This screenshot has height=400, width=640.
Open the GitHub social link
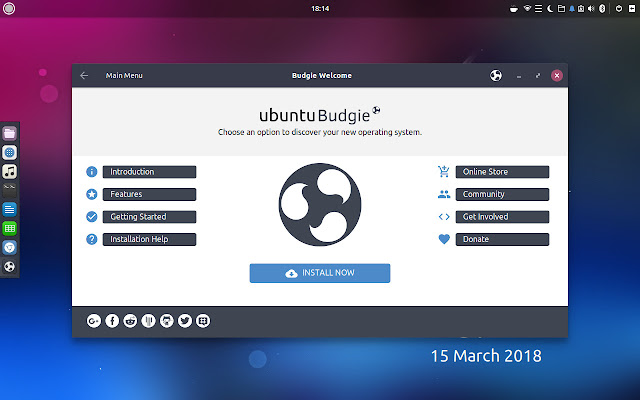click(x=167, y=321)
